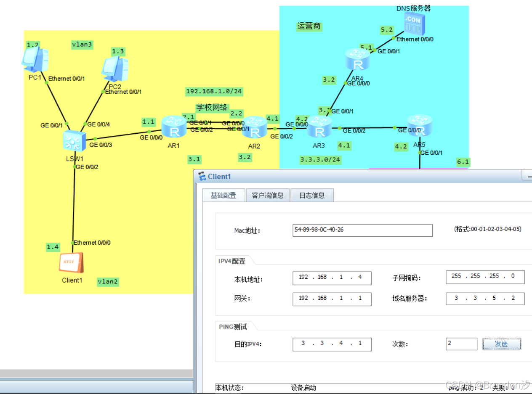Click the 本机地址 IP field
The width and height of the screenshot is (532, 394).
(332, 278)
